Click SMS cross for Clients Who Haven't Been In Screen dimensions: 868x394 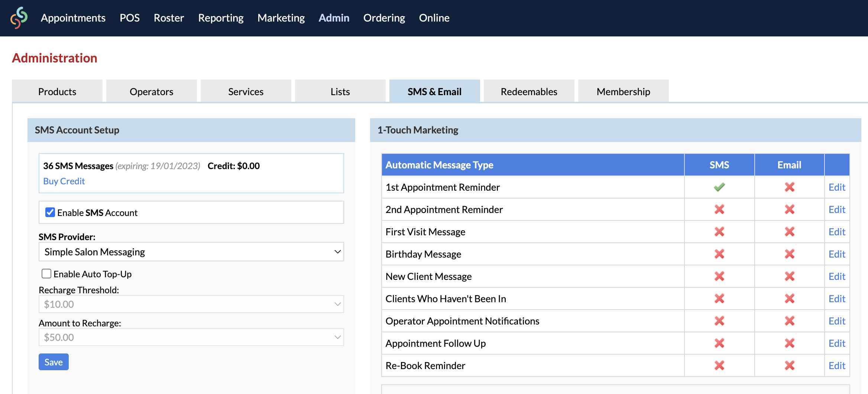(719, 298)
